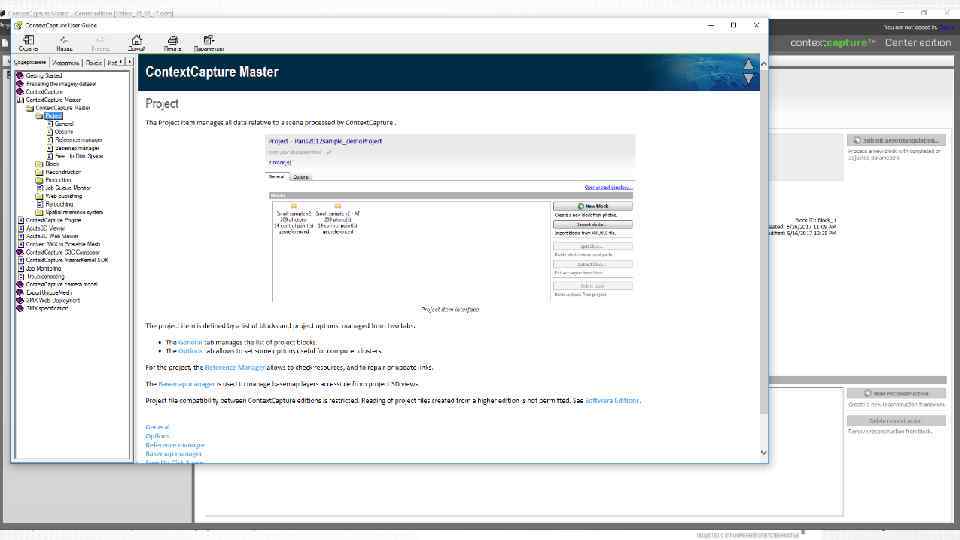The image size is (960, 540).
Task: Select Convert 3MX to Scalable Mesh topic
Action: [63, 244]
